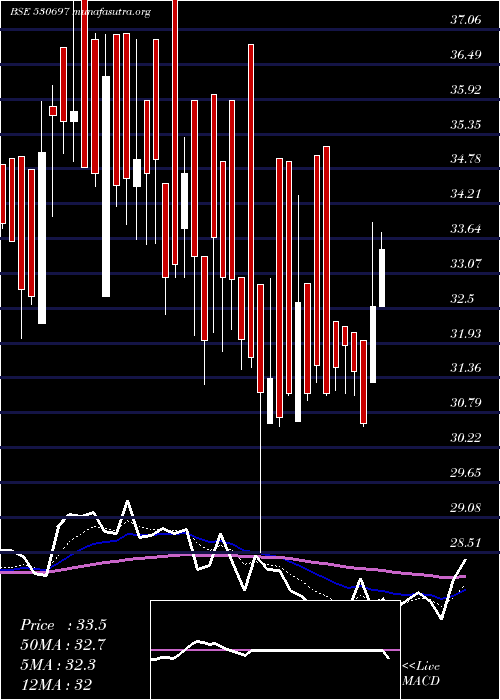Click the 34.21 price axis label
Viewport: 500px width, 700px height.
coord(466,194)
